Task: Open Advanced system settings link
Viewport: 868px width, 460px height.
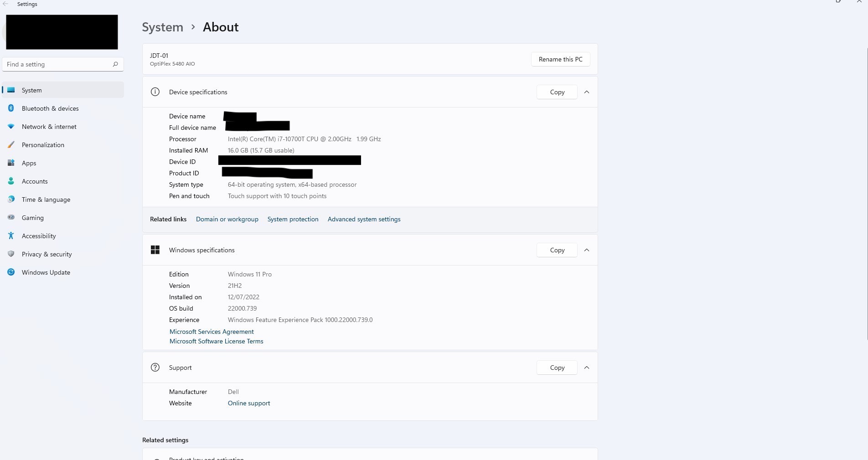Action: pos(364,219)
